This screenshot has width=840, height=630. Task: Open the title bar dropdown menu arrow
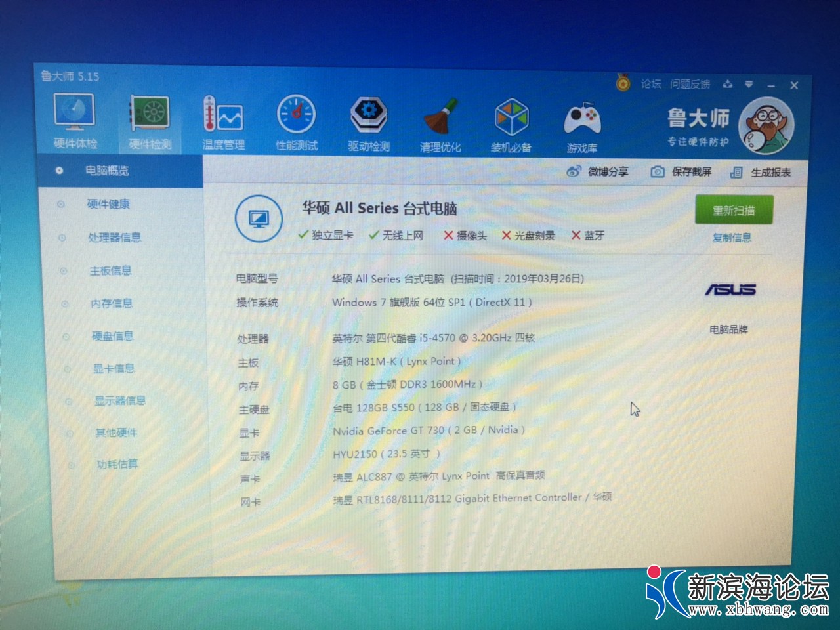749,85
